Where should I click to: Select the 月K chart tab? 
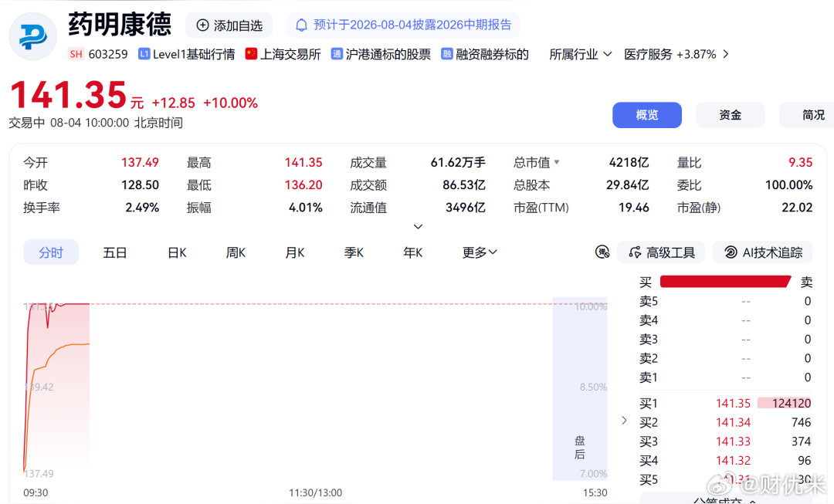click(295, 252)
